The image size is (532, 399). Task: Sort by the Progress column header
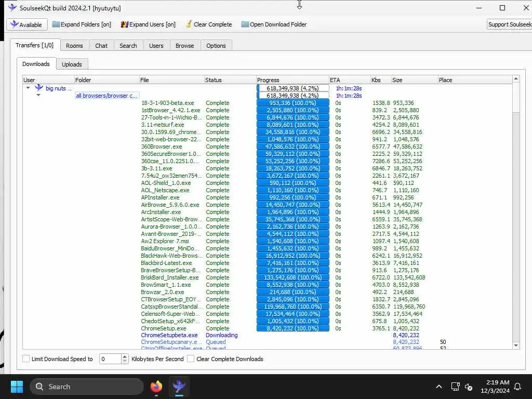pos(293,79)
